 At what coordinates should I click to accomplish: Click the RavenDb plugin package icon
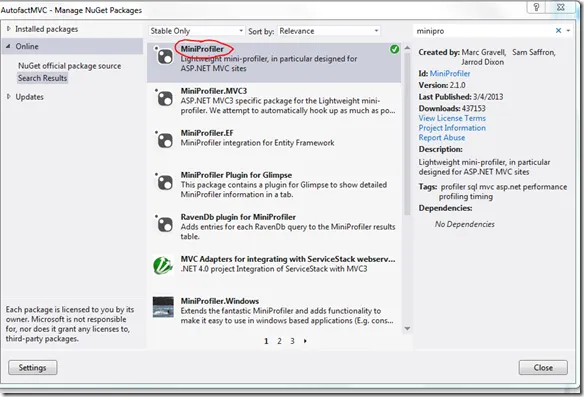pos(164,225)
